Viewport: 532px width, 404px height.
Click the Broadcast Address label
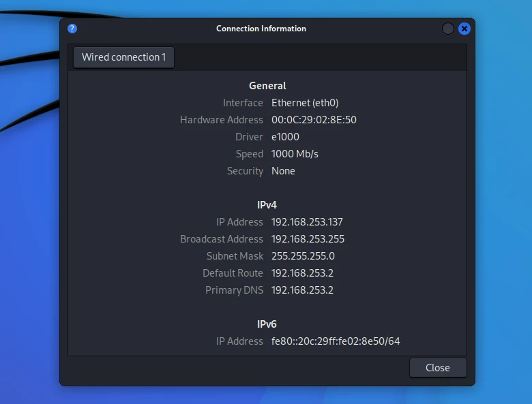[x=222, y=239]
